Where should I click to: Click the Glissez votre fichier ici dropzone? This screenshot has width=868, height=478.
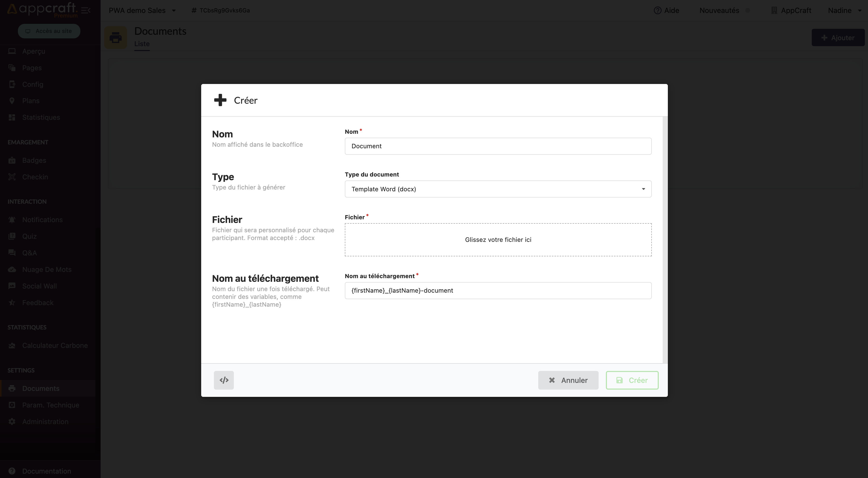tap(498, 240)
